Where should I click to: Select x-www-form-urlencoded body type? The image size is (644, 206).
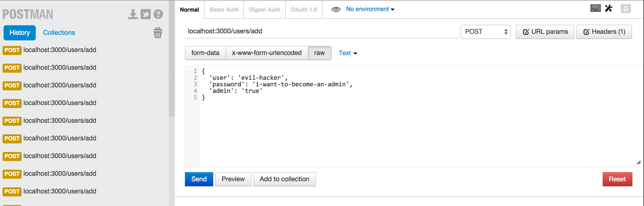[267, 53]
